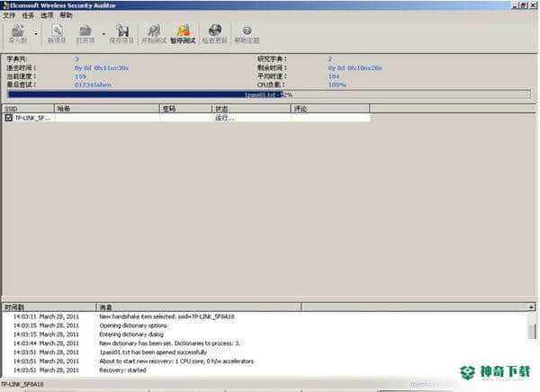Select the TP-LINK_5F... SSID entry
This screenshot has width=540, height=392.
point(32,118)
